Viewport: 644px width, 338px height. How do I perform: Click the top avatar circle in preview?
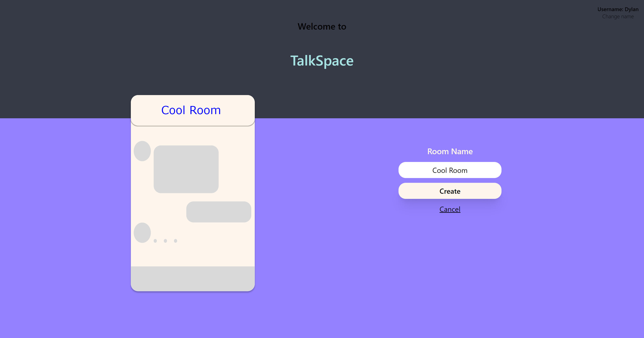142,151
